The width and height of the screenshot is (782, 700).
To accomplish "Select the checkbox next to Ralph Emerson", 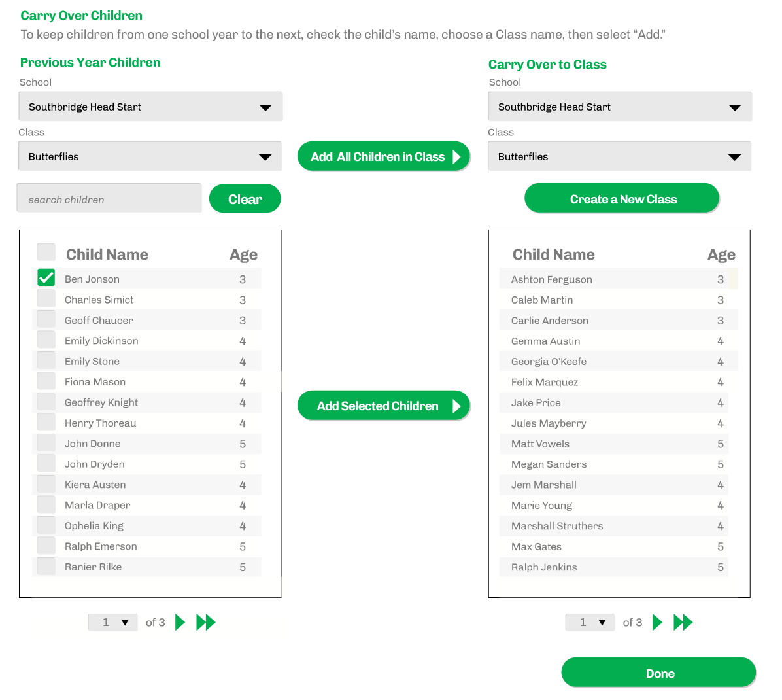I will pos(46,546).
